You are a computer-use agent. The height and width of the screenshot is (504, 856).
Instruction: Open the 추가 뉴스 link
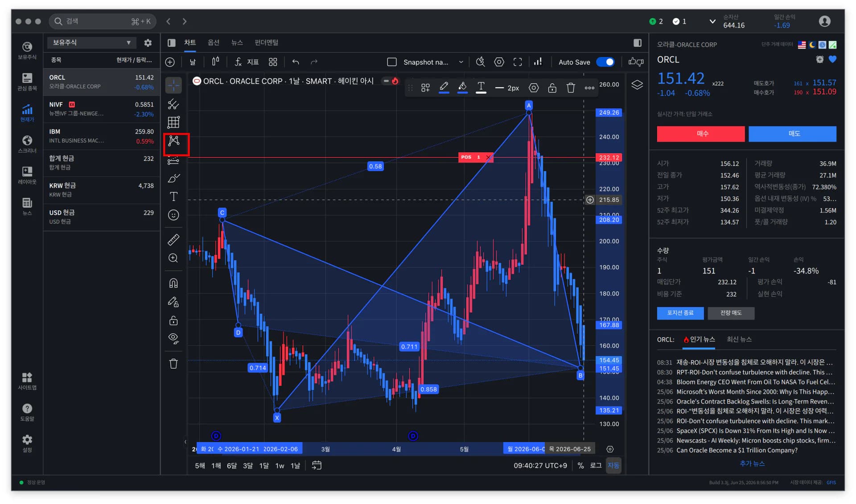(x=752, y=463)
